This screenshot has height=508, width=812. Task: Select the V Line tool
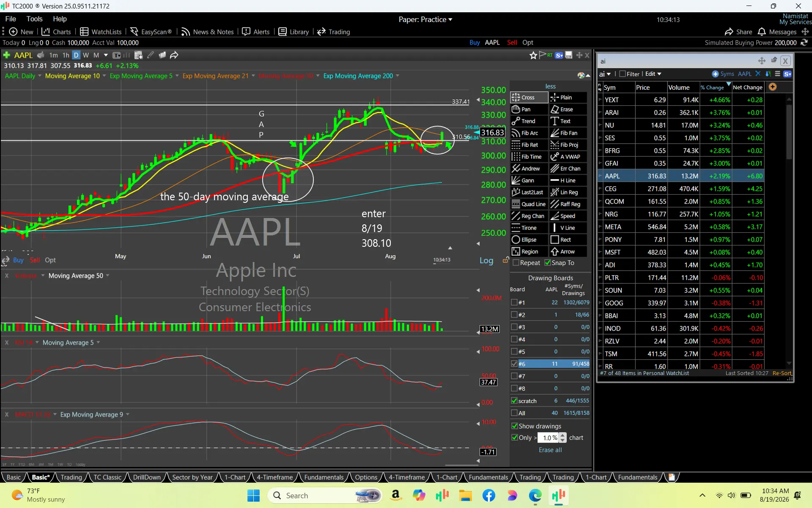pyautogui.click(x=568, y=228)
